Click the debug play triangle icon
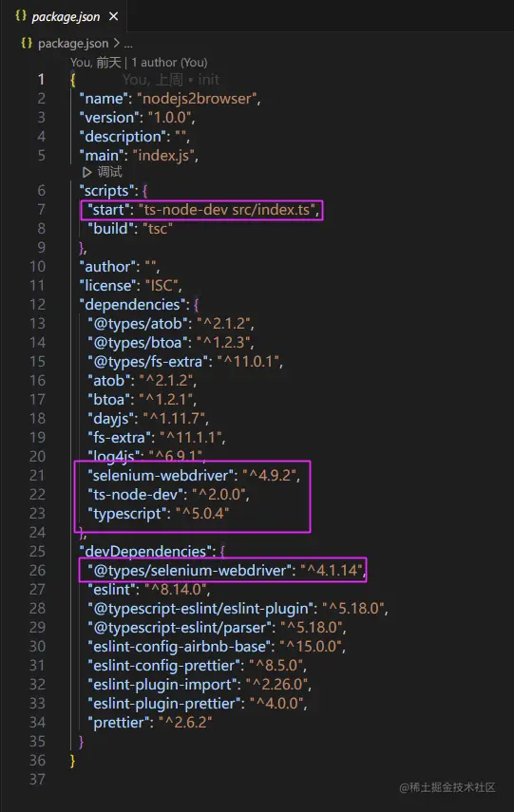Viewport: 514px width, 812px height. pos(87,172)
